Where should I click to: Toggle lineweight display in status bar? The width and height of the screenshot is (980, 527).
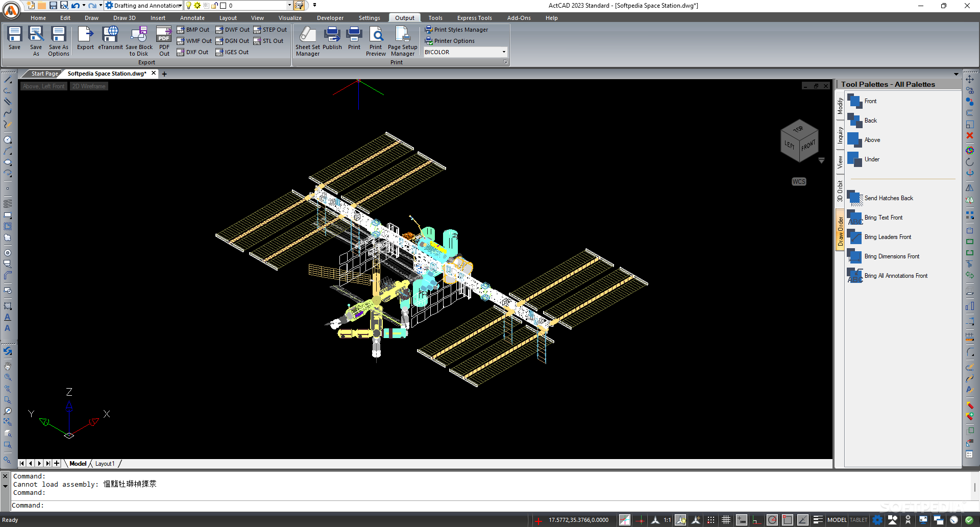coord(818,520)
